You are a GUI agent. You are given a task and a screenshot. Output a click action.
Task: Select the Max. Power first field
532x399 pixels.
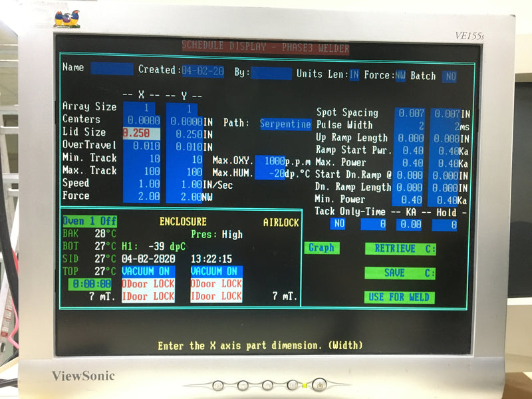pyautogui.click(x=408, y=163)
